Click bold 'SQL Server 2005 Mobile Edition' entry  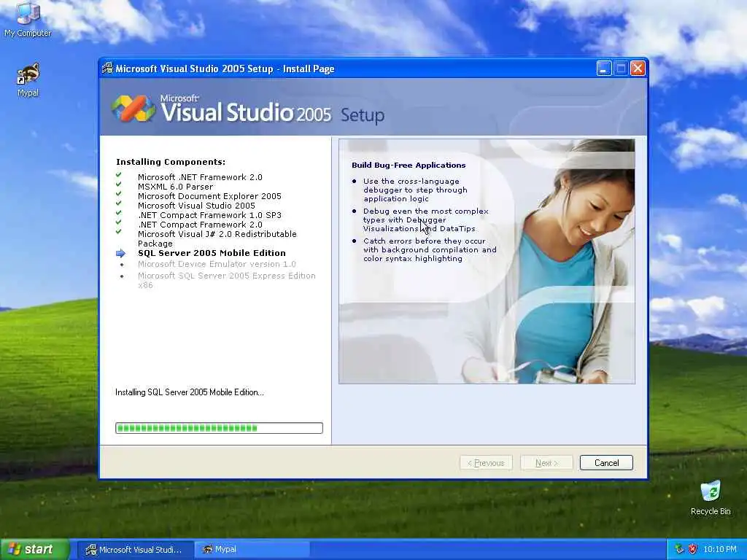tap(212, 253)
